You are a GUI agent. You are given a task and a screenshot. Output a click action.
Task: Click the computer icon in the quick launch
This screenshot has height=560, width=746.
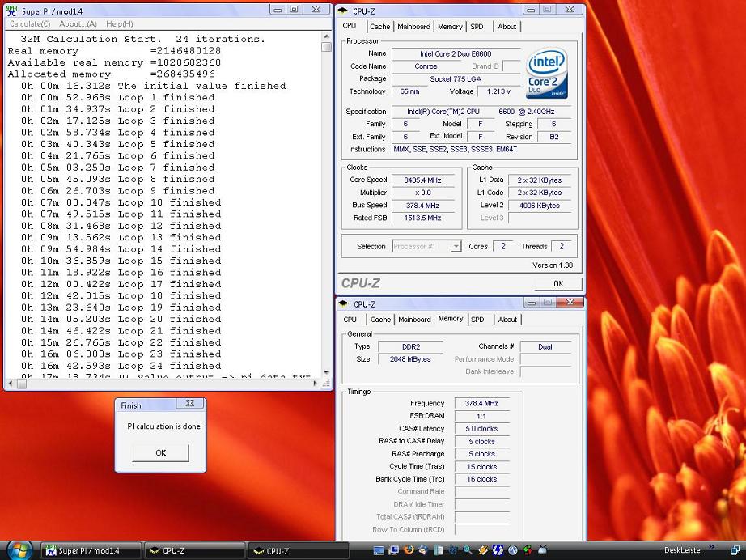(x=393, y=550)
